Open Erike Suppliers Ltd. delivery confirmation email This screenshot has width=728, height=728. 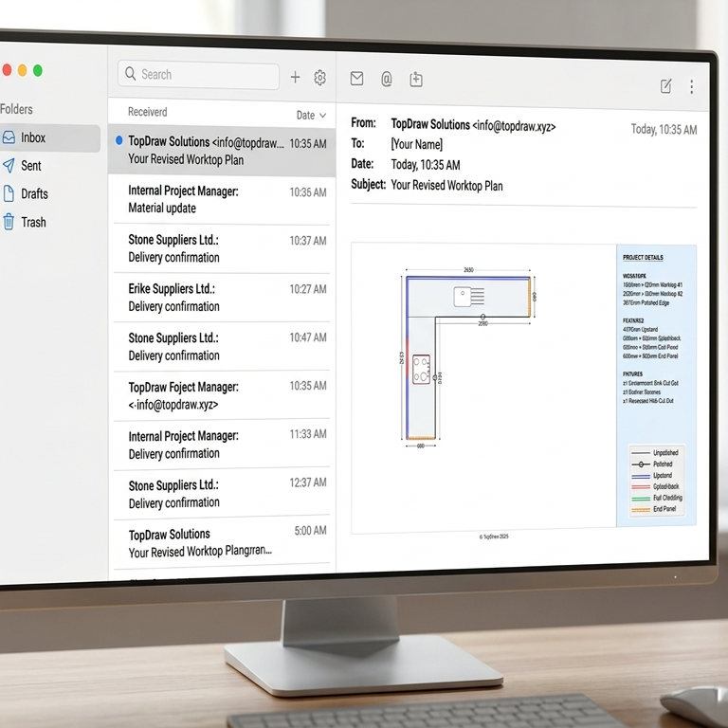[222, 298]
